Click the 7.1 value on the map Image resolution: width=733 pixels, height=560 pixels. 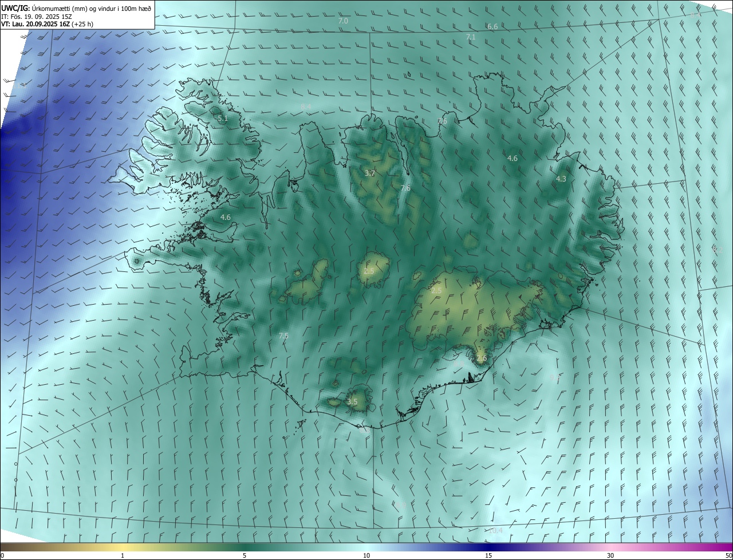(471, 37)
